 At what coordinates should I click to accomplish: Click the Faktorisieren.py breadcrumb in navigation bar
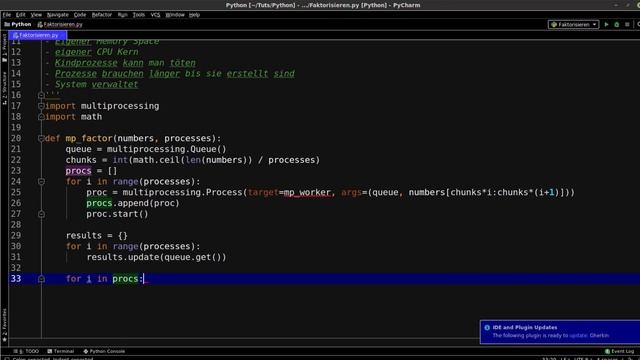click(x=60, y=24)
